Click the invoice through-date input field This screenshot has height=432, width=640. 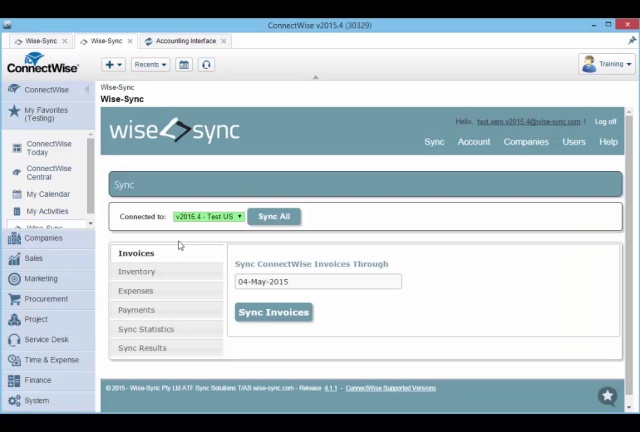click(318, 282)
